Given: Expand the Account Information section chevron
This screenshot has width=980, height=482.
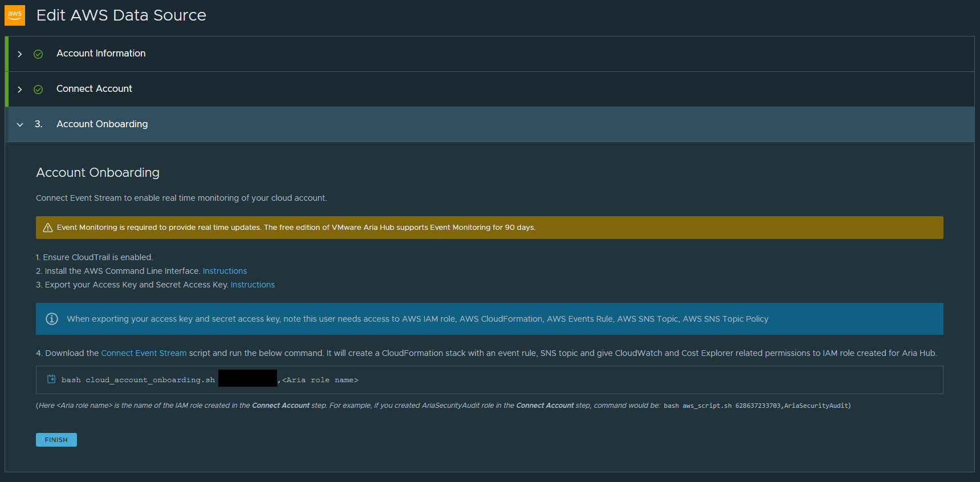Looking at the screenshot, I should pyautogui.click(x=20, y=54).
